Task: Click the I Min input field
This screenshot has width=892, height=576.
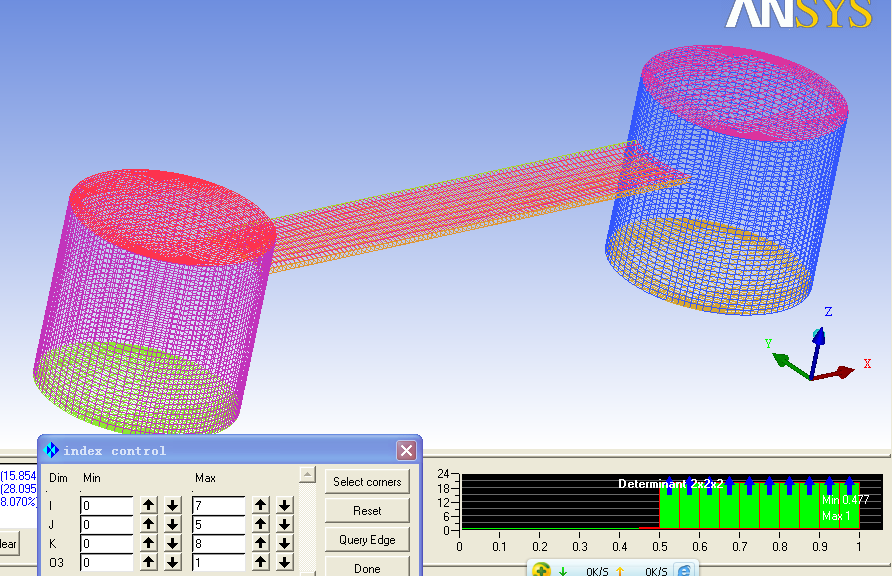Action: coord(106,506)
